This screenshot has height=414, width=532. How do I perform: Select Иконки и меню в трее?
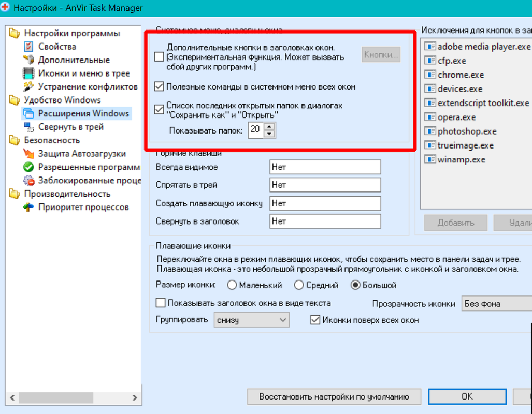84,73
